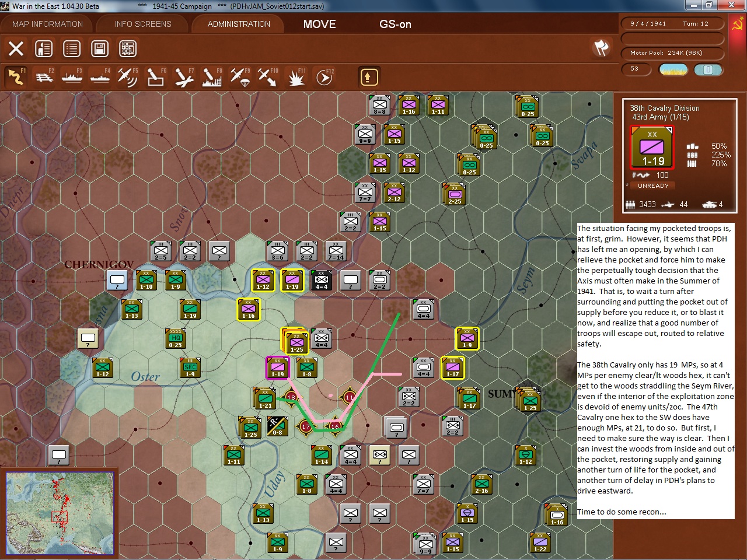
Task: Click the Turn: 12 text
Action: (695, 24)
